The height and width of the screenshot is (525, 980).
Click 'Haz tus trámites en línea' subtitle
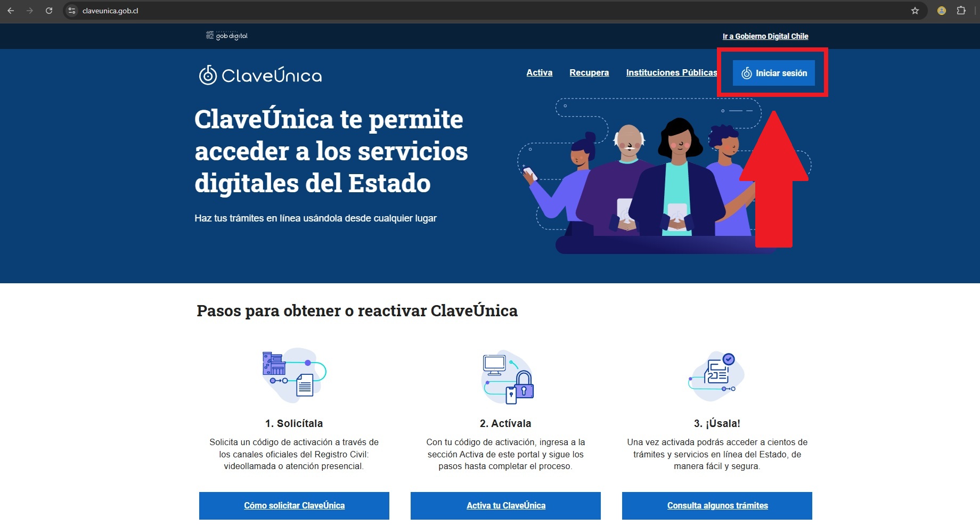click(x=315, y=218)
